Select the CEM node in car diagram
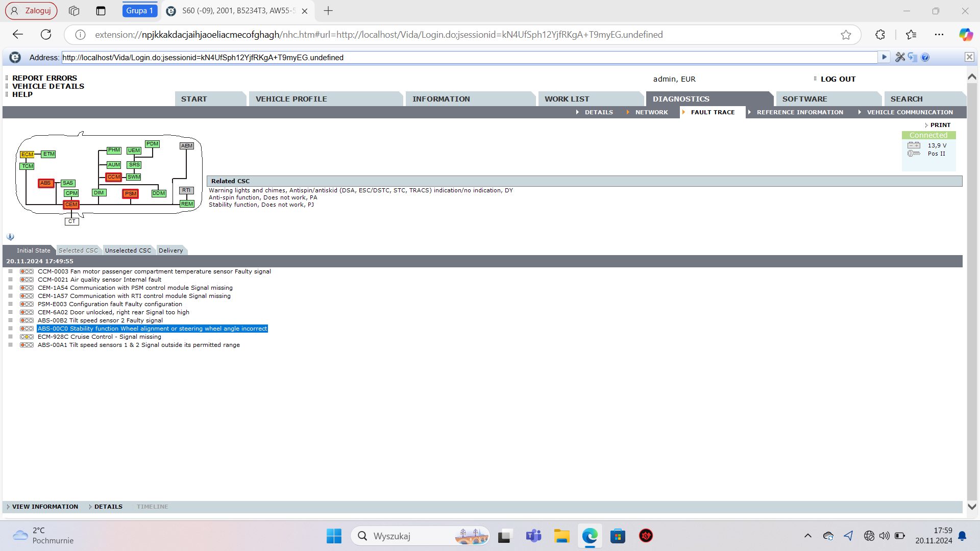 (71, 205)
